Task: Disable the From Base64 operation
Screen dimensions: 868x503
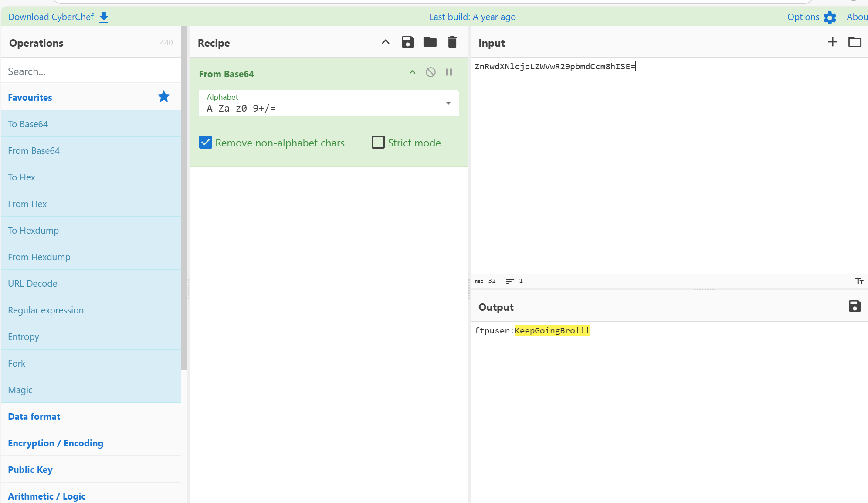Action: pyautogui.click(x=431, y=72)
